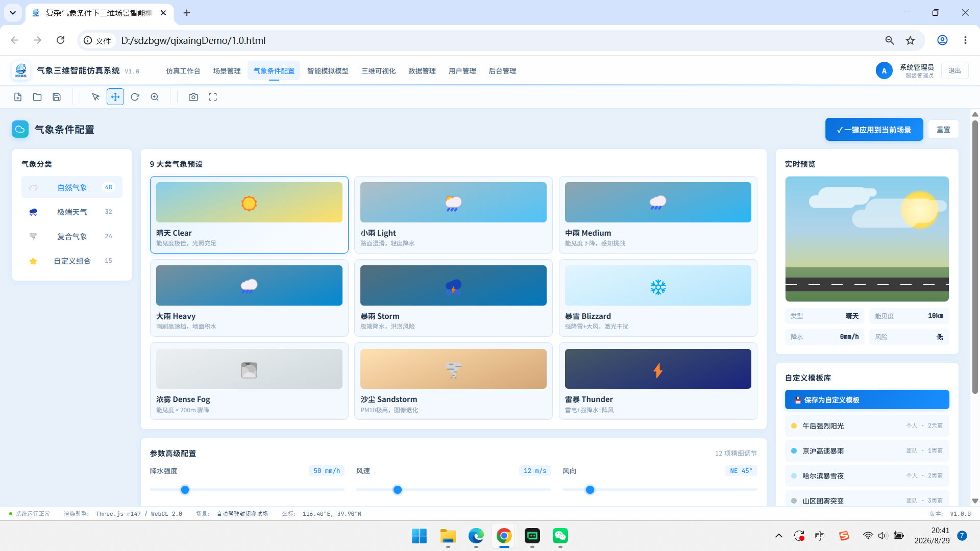Bookmark page with star icon
The width and height of the screenshot is (980, 551).
910,40
